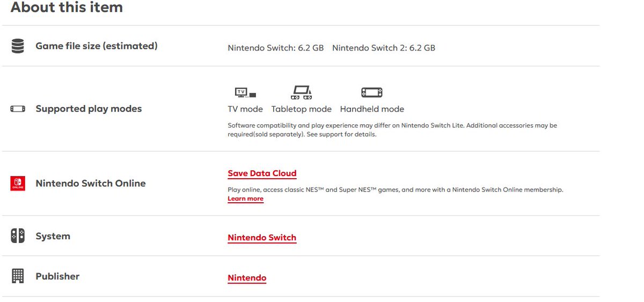Click the Tabletop mode icon
The height and width of the screenshot is (302, 644).
(x=302, y=92)
